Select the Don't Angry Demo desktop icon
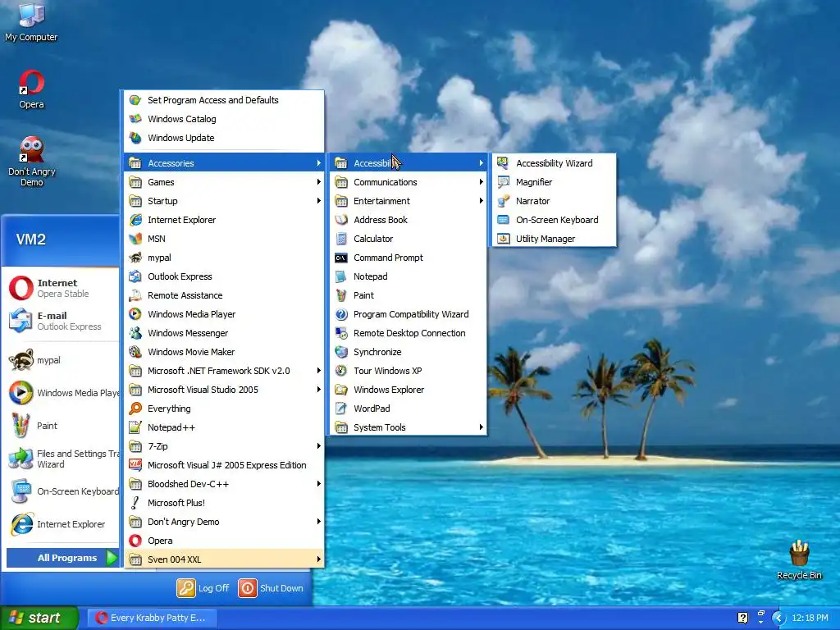This screenshot has height=630, width=840. tap(31, 161)
